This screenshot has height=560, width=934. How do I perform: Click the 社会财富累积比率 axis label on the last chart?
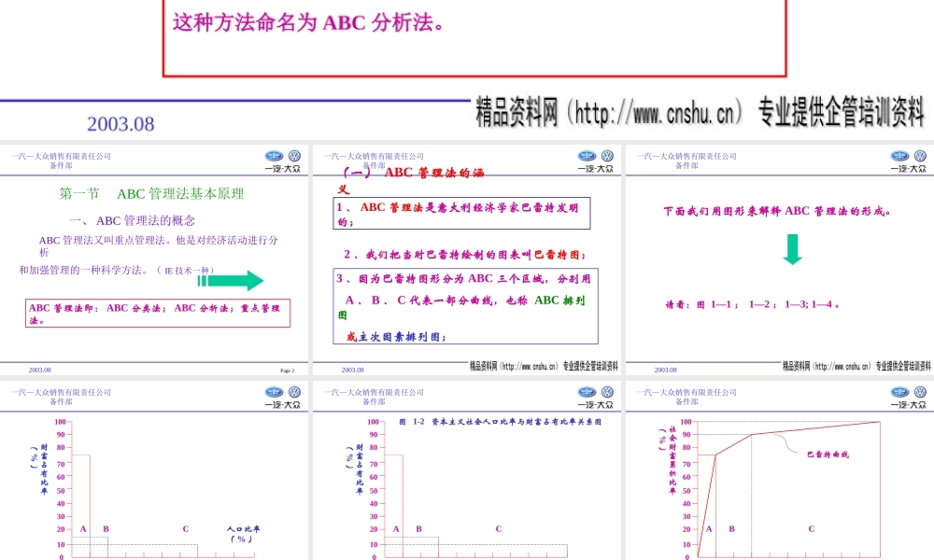669,459
